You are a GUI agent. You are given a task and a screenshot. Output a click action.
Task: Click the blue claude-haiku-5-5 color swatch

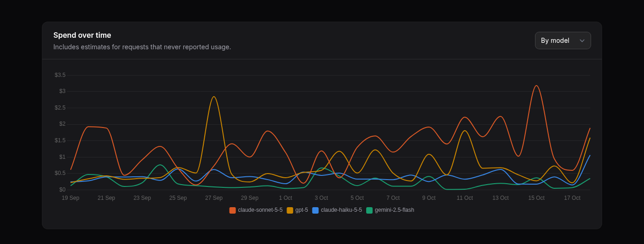pyautogui.click(x=316, y=210)
